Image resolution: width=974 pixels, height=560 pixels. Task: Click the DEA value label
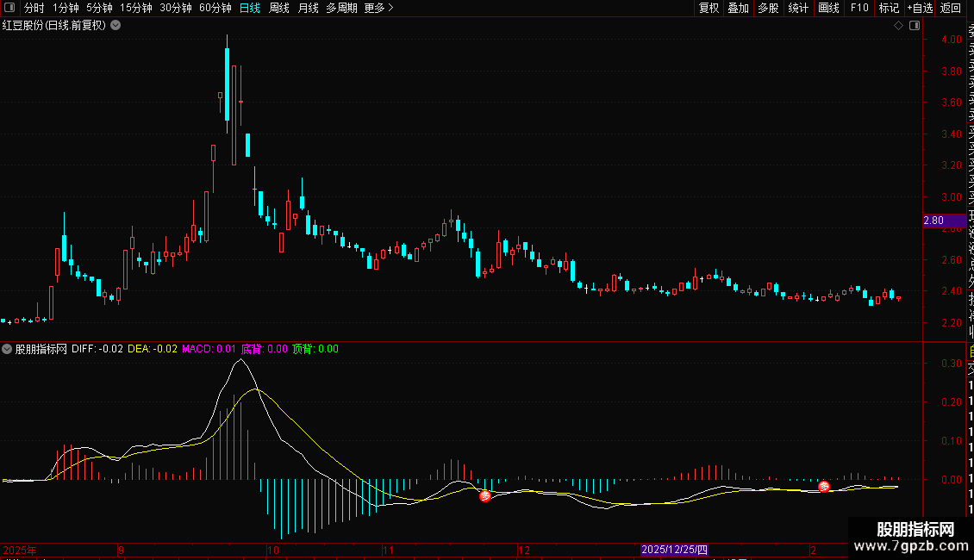(153, 349)
